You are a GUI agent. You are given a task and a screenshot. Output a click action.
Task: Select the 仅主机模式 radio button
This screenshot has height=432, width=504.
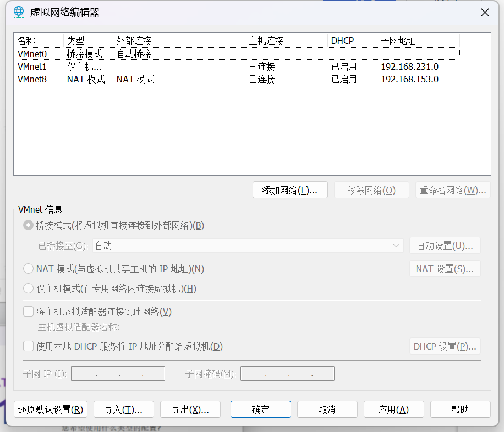tap(28, 289)
